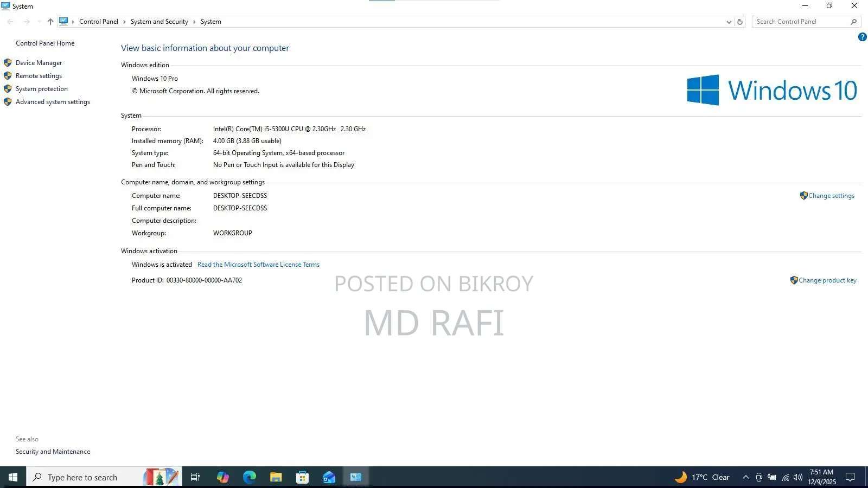Click the Change product key link
868x488 pixels.
click(x=827, y=280)
